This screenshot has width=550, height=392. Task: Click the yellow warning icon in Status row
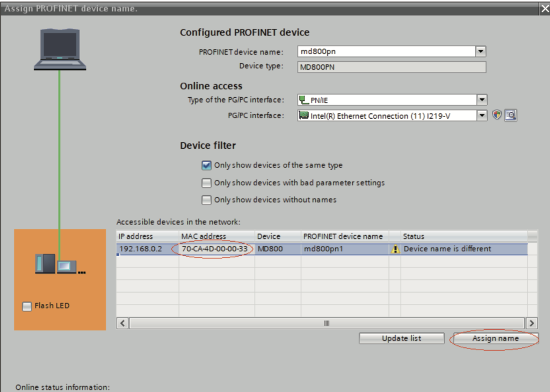[396, 249]
